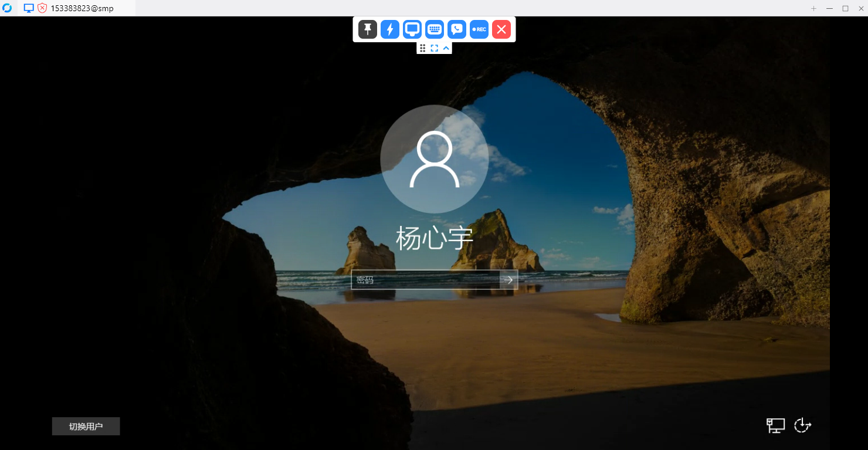Submit password with the arrow button
The height and width of the screenshot is (450, 868).
(508, 280)
